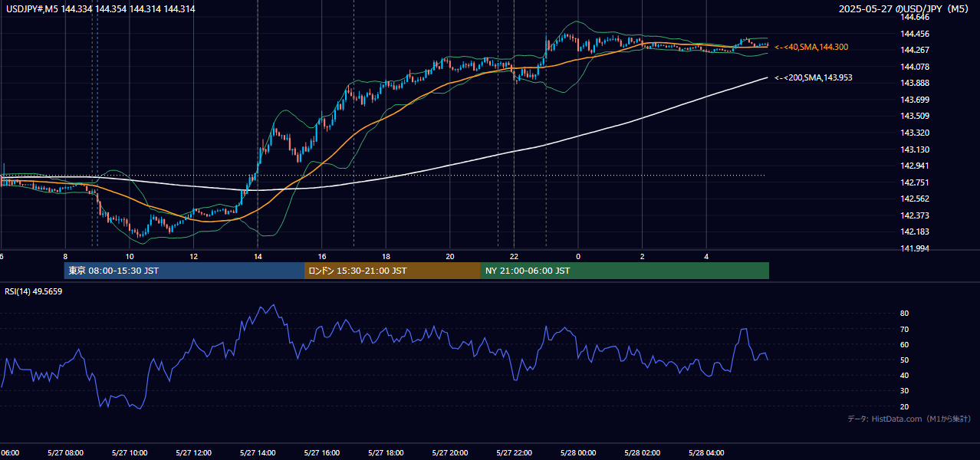Click the 5/27 12:00 date label
Image resolution: width=980 pixels, height=460 pixels.
(x=194, y=452)
